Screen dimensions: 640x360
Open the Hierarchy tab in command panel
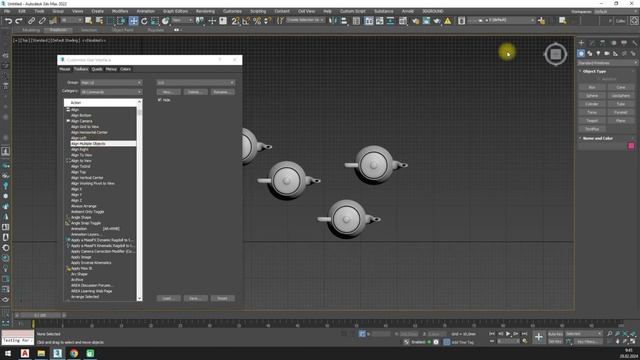(x=602, y=42)
